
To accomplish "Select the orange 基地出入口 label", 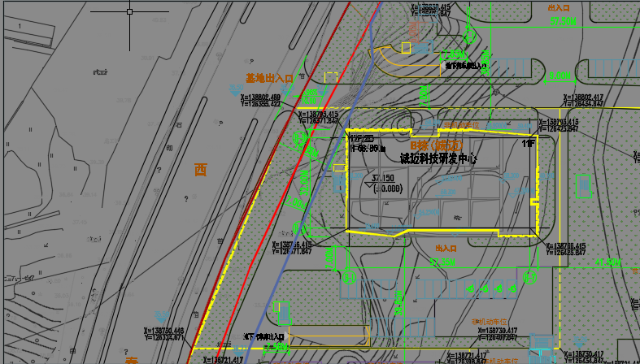I will pos(269,78).
